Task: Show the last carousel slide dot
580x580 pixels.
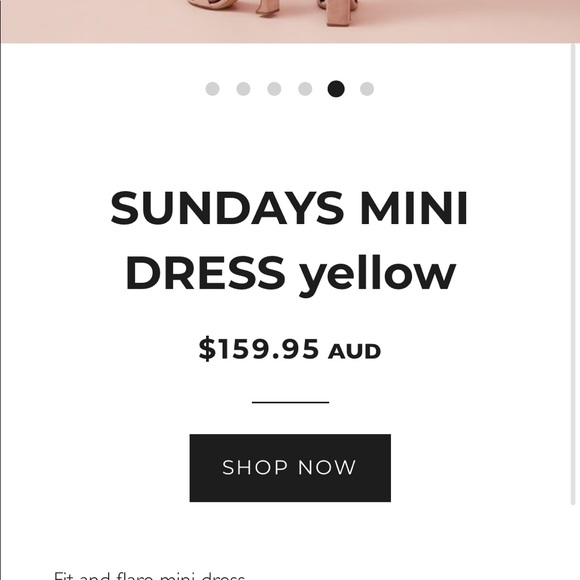Action: 367,89
